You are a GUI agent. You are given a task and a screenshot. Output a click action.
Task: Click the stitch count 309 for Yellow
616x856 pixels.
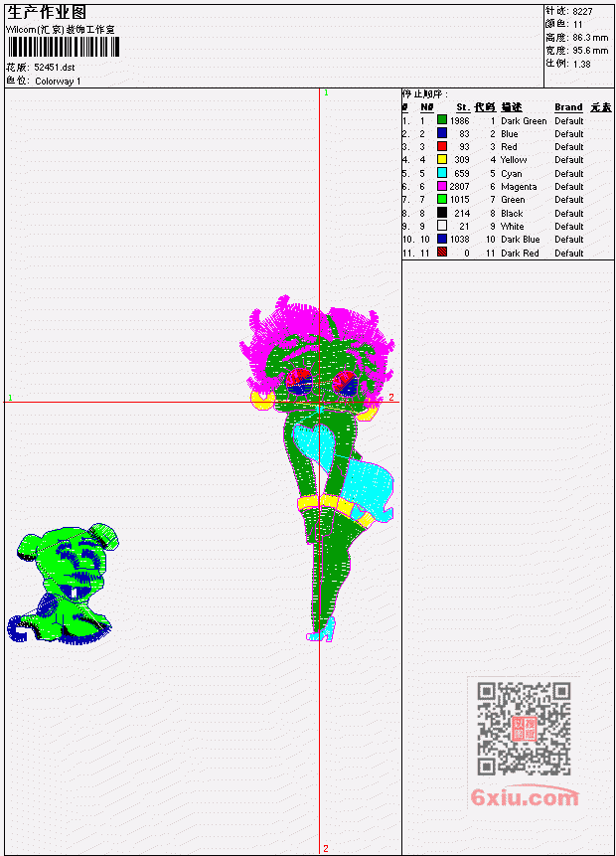pyautogui.click(x=462, y=159)
